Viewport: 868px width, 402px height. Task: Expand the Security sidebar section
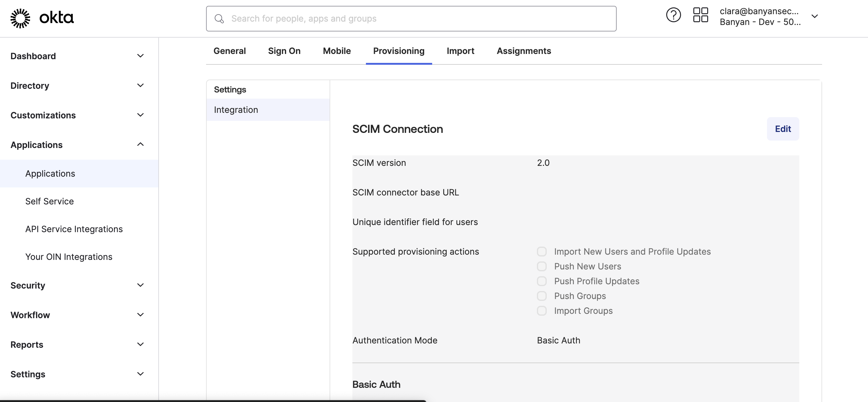coord(140,285)
